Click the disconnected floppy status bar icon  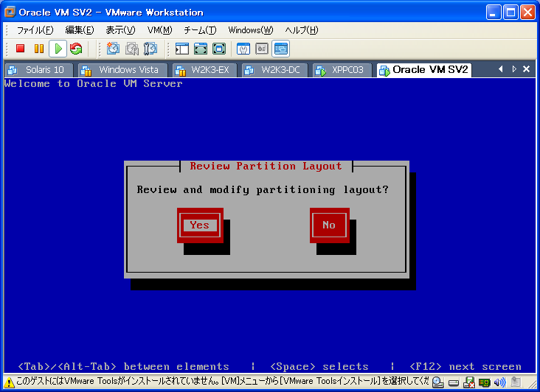(469, 382)
